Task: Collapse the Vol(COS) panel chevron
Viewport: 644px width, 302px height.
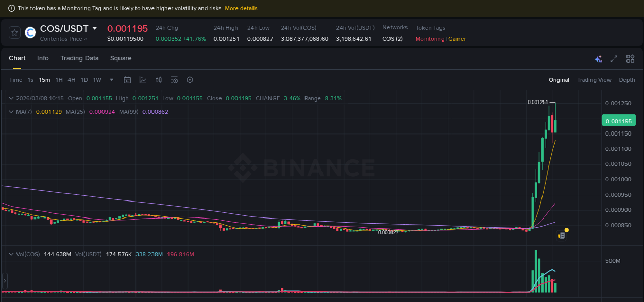Action: (10, 254)
